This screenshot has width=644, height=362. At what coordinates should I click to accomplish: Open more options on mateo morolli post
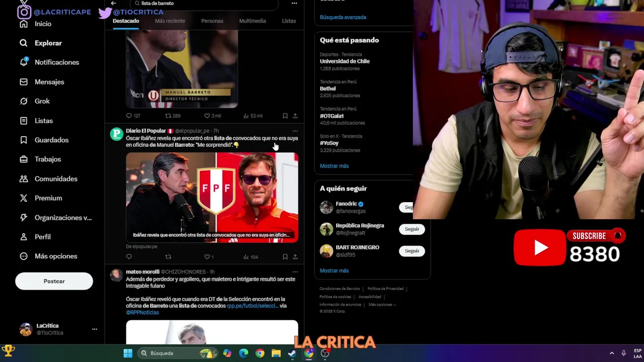295,271
